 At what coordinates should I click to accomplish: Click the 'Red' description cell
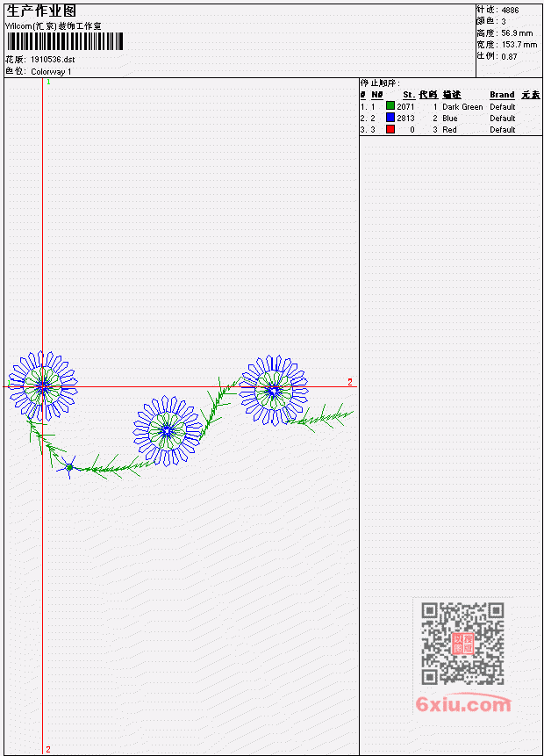[449, 130]
